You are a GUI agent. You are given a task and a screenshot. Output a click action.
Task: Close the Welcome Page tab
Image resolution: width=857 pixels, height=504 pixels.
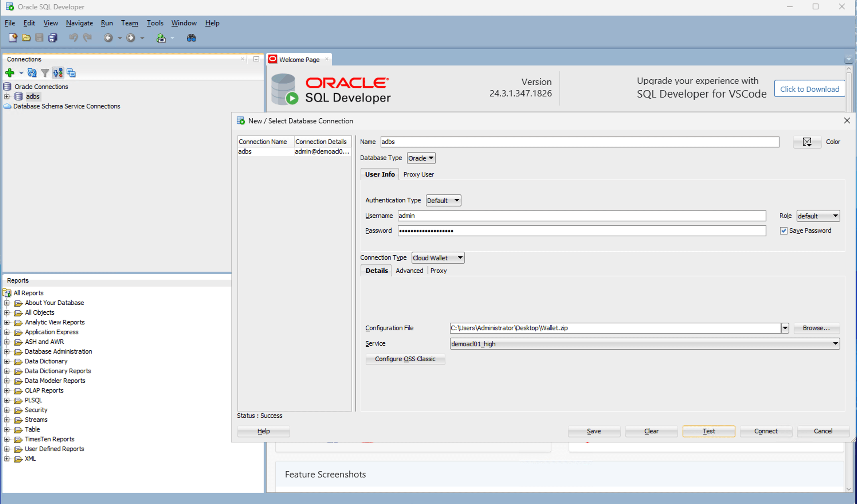pos(327,59)
